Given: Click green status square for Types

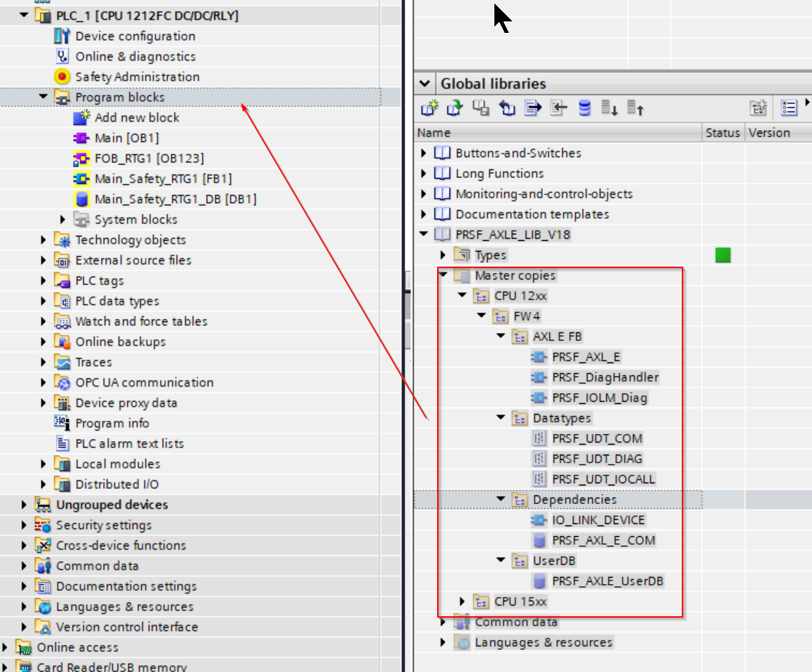Looking at the screenshot, I should [723, 255].
